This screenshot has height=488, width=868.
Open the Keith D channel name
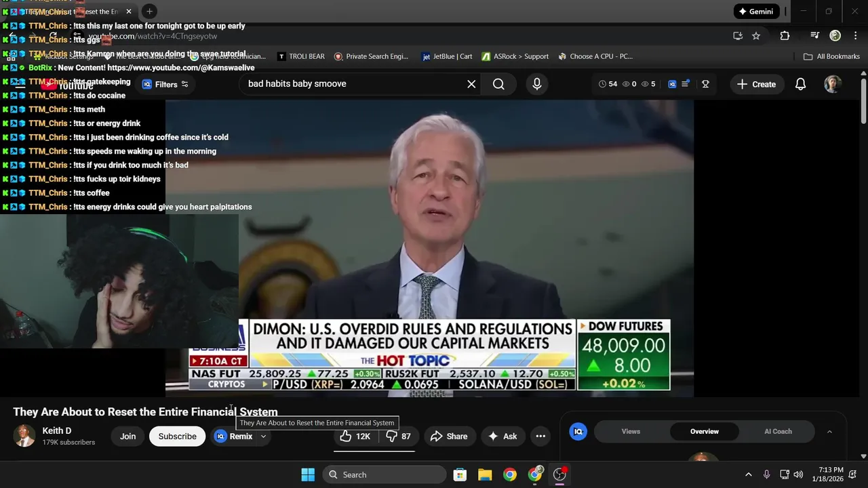(x=56, y=430)
